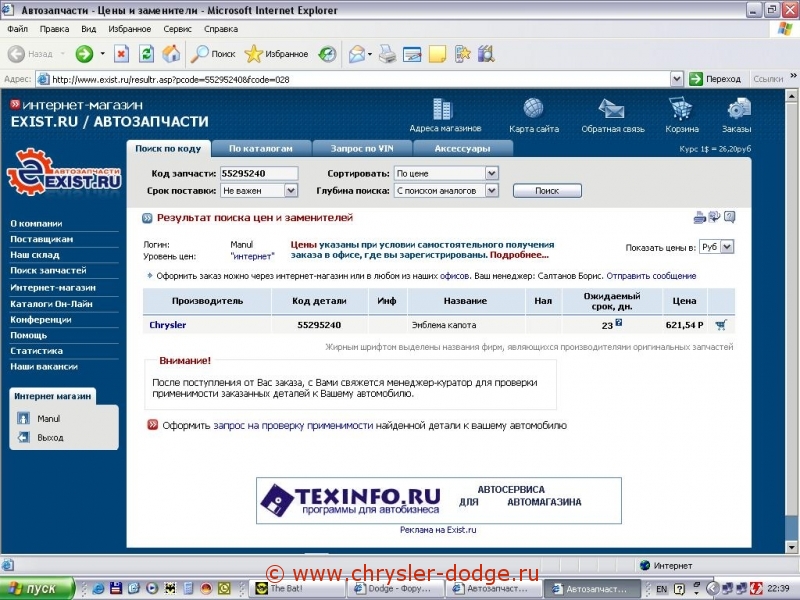Open the Forward button history dropdown arrow

pos(103,54)
